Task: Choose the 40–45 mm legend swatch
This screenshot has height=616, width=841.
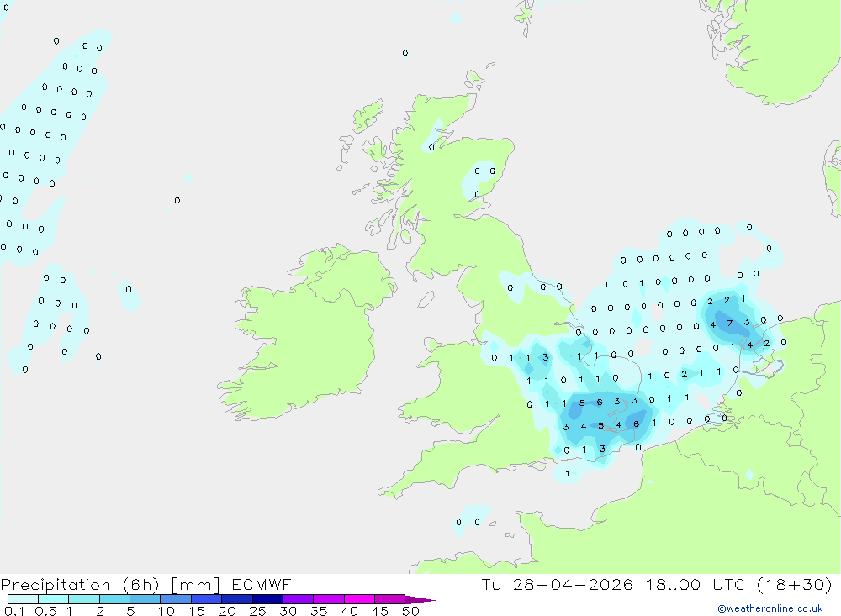Action: pyautogui.click(x=359, y=599)
